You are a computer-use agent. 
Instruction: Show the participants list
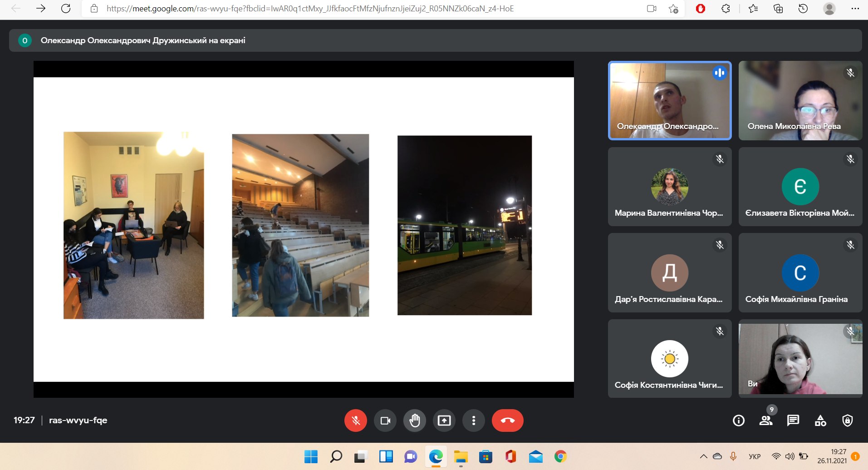[x=766, y=421]
